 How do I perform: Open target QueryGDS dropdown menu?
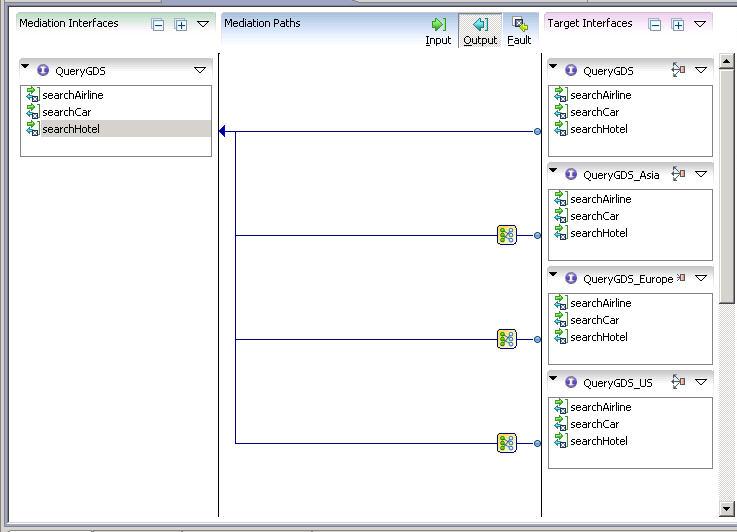pyautogui.click(x=701, y=70)
